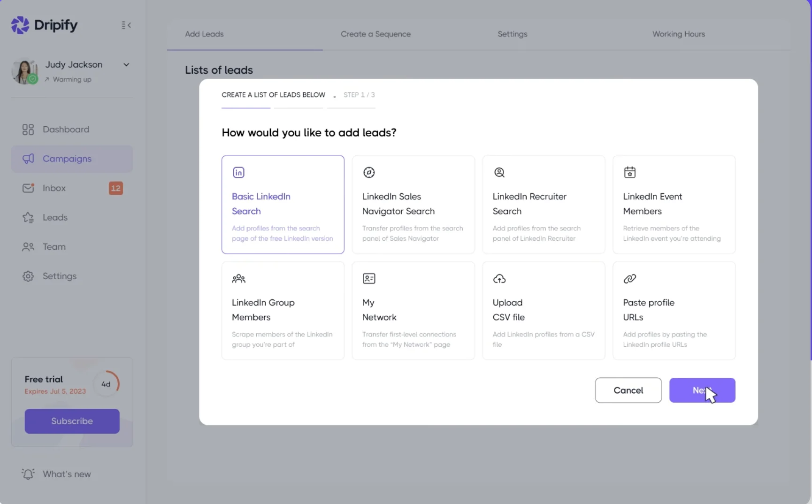The width and height of the screenshot is (812, 504).
Task: Click the Next button
Action: click(x=702, y=390)
